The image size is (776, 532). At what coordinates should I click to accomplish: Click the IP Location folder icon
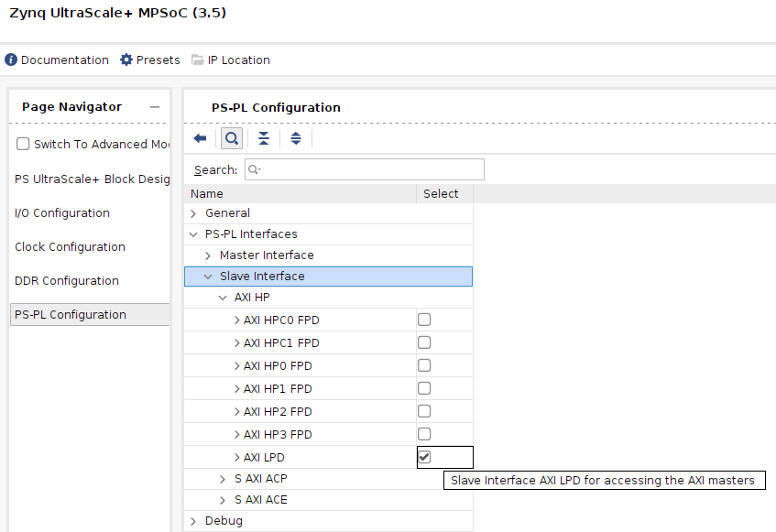click(x=198, y=60)
